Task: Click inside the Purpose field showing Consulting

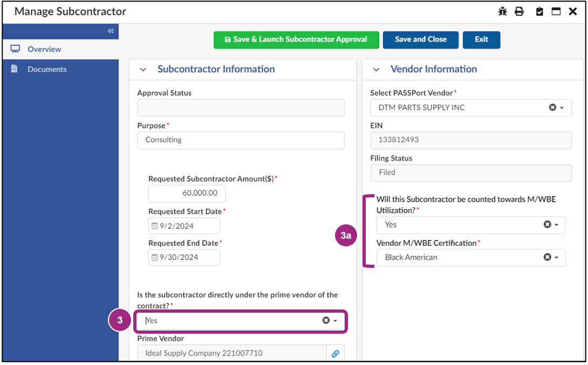Action: tap(241, 140)
